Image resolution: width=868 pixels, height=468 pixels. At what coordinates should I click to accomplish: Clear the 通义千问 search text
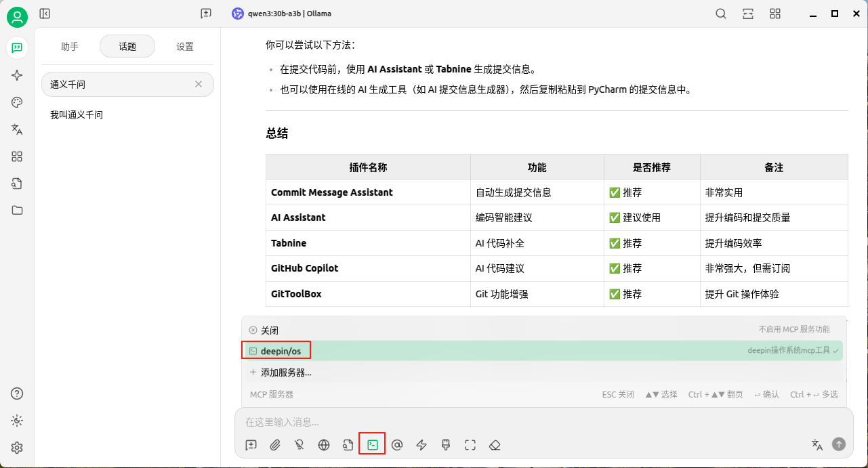[199, 85]
